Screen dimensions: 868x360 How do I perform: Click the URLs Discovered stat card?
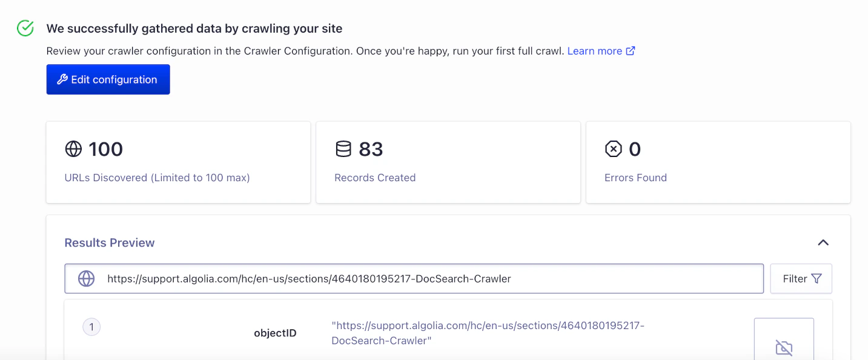(x=178, y=162)
